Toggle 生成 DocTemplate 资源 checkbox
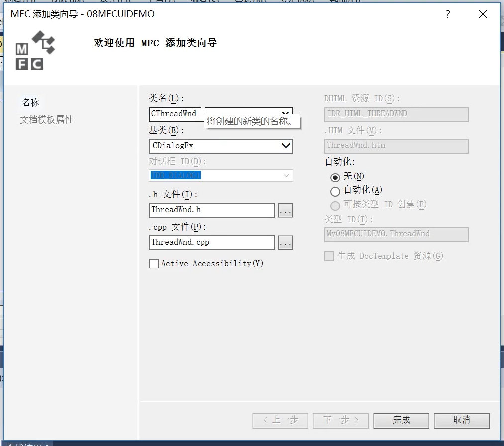This screenshot has width=504, height=446. [329, 256]
